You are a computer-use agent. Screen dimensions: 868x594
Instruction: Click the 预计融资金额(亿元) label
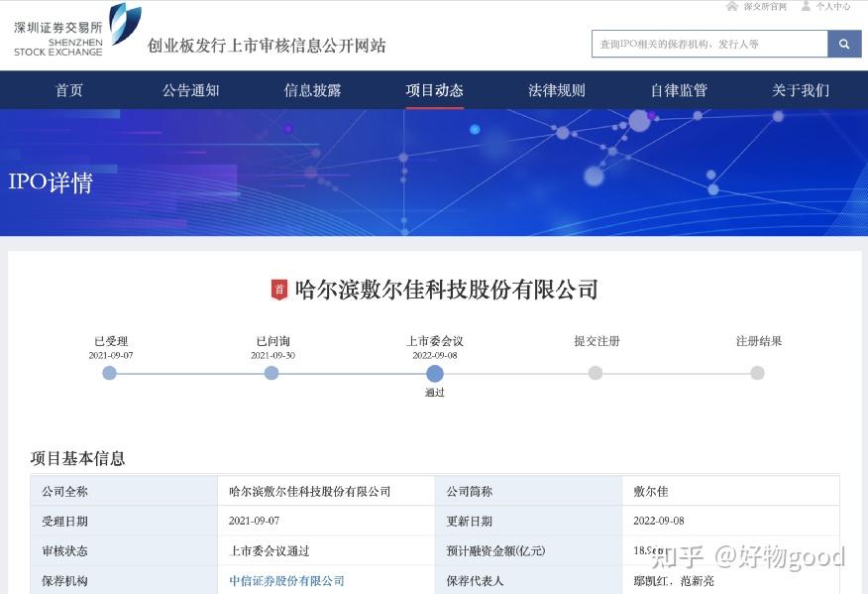496,550
